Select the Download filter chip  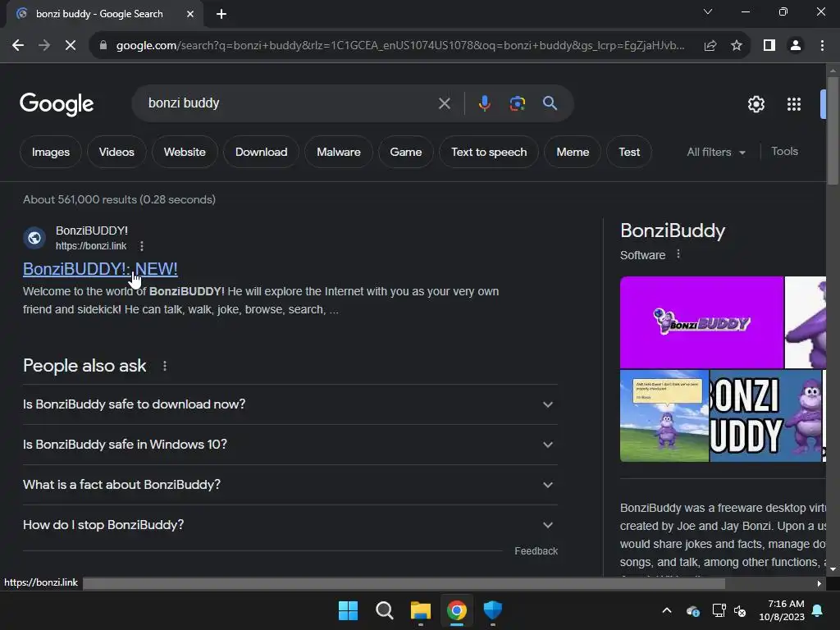click(x=262, y=152)
